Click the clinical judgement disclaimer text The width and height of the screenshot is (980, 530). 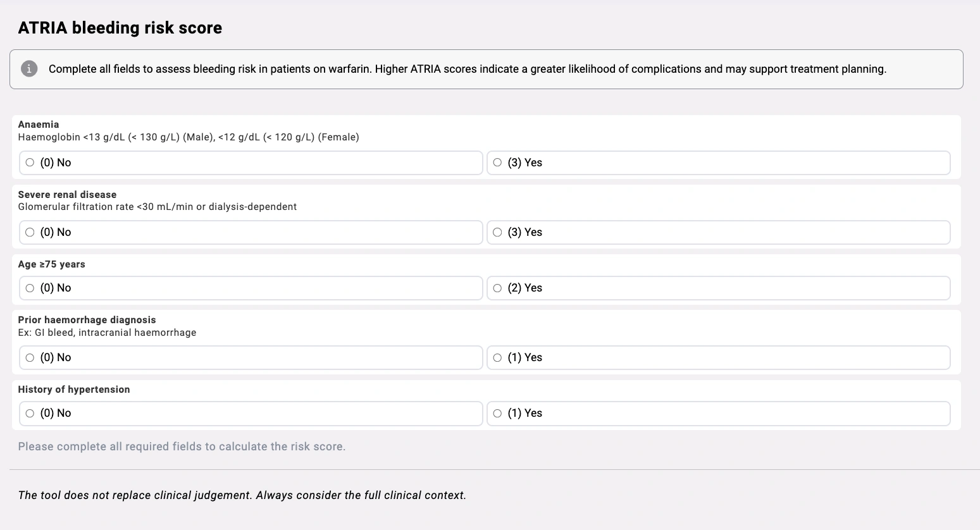point(242,495)
